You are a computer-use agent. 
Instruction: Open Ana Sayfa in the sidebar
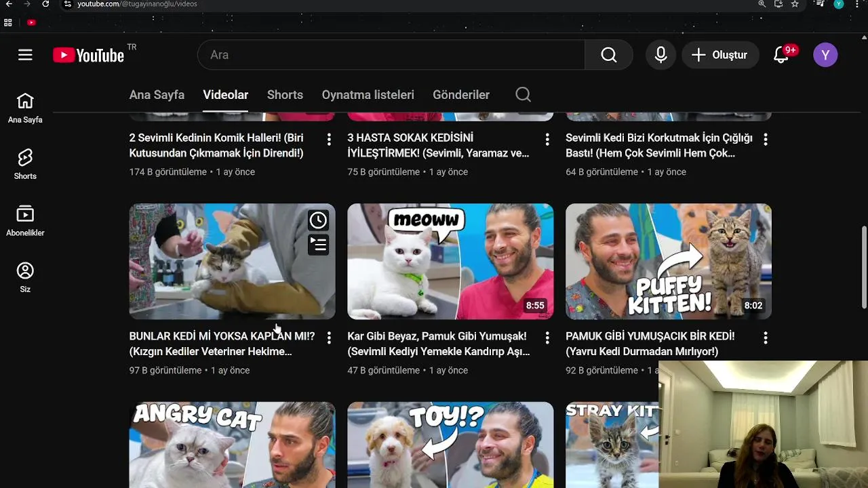tap(25, 108)
